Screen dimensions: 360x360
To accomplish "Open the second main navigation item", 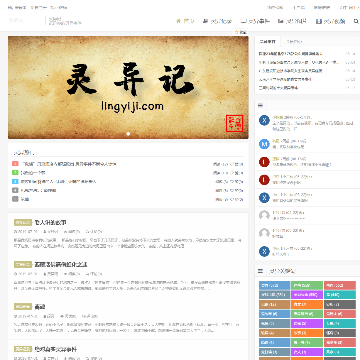I will pyautogui.click(x=217, y=21).
